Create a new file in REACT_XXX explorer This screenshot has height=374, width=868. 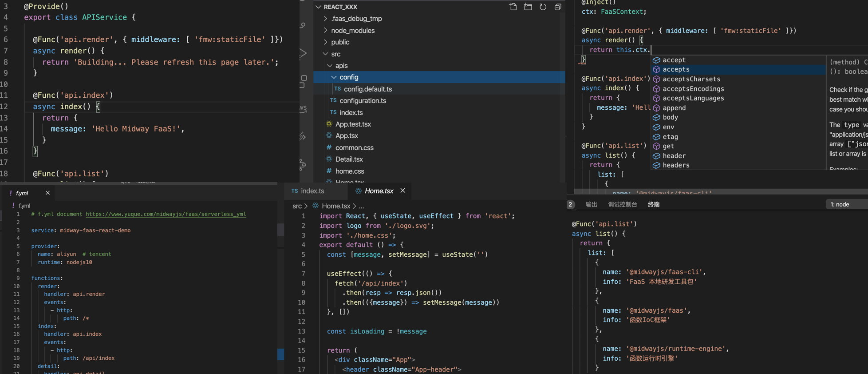point(513,7)
